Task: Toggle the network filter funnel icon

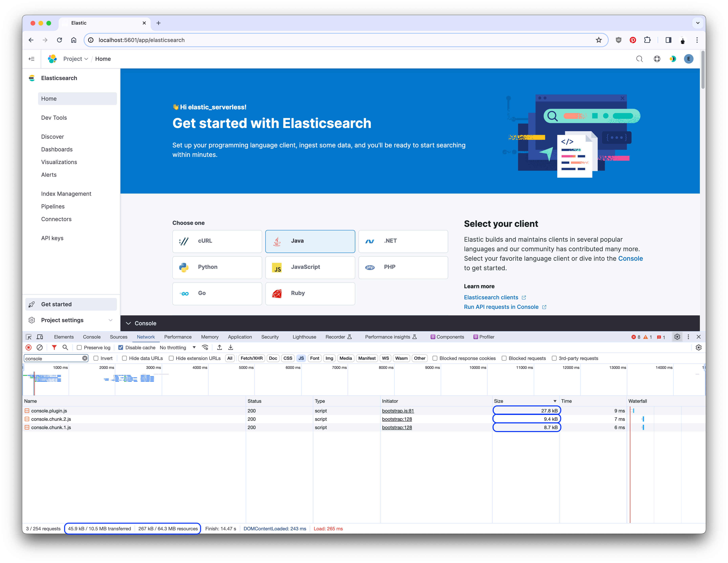Action: point(54,347)
